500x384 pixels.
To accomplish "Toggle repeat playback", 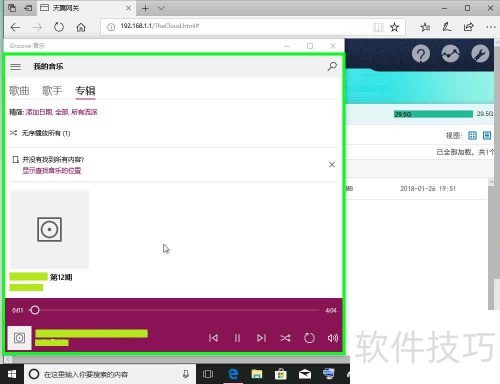I will pos(309,338).
